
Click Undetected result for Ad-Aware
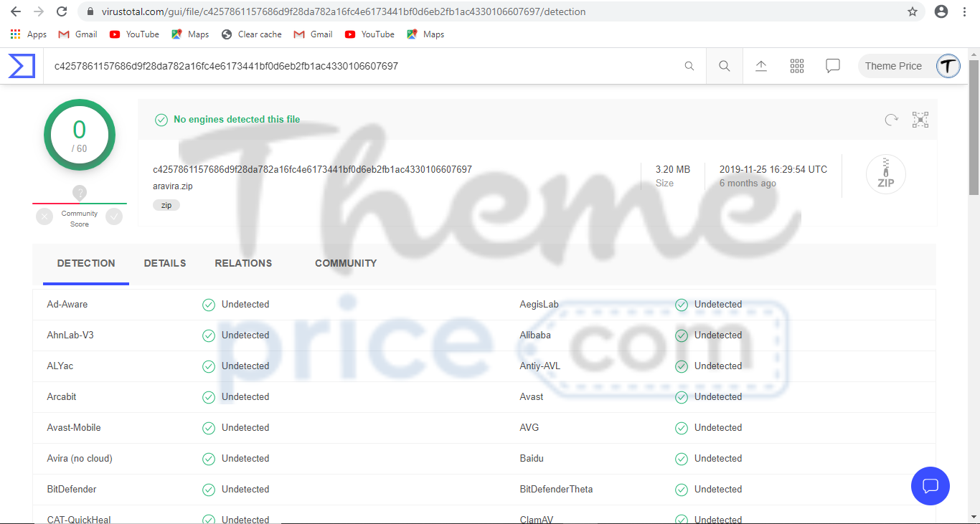coord(245,305)
